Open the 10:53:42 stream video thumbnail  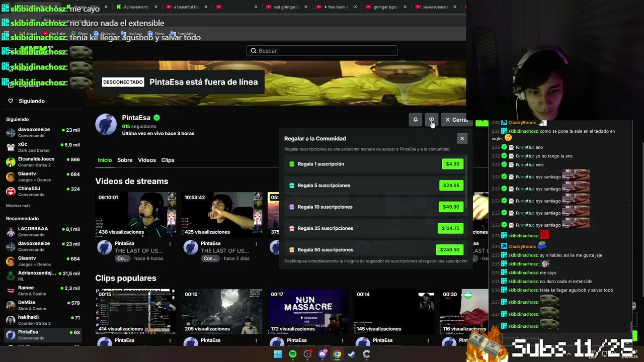[x=222, y=215]
